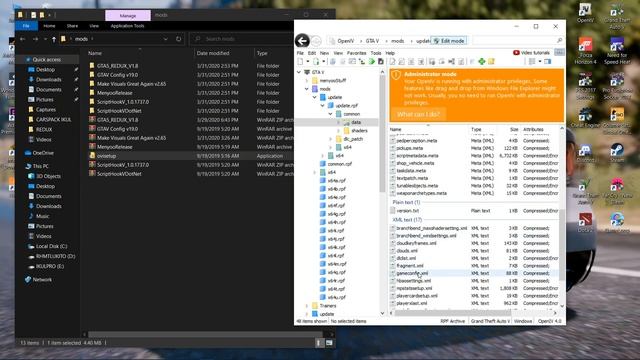Click the GTA V breadcrumb in OpenIV
The image size is (640, 360).
(372, 41)
